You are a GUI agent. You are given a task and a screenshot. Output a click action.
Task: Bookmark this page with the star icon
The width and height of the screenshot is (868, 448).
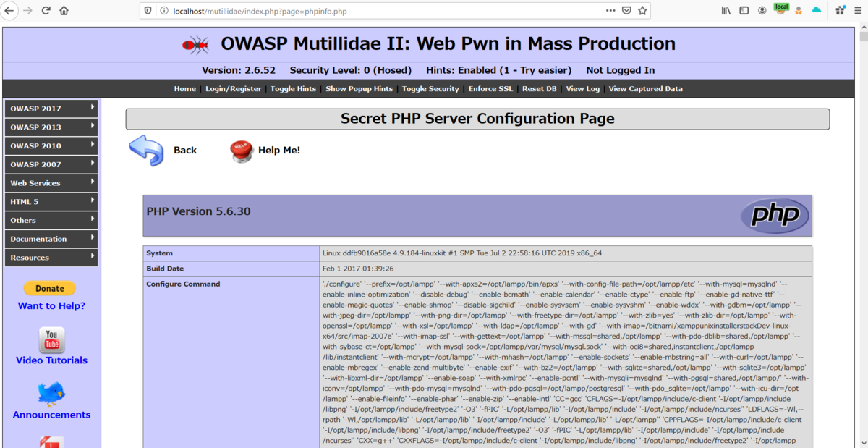[x=642, y=11]
